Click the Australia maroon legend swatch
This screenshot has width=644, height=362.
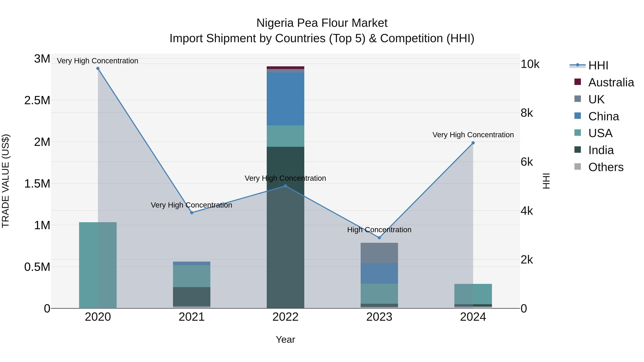point(578,82)
